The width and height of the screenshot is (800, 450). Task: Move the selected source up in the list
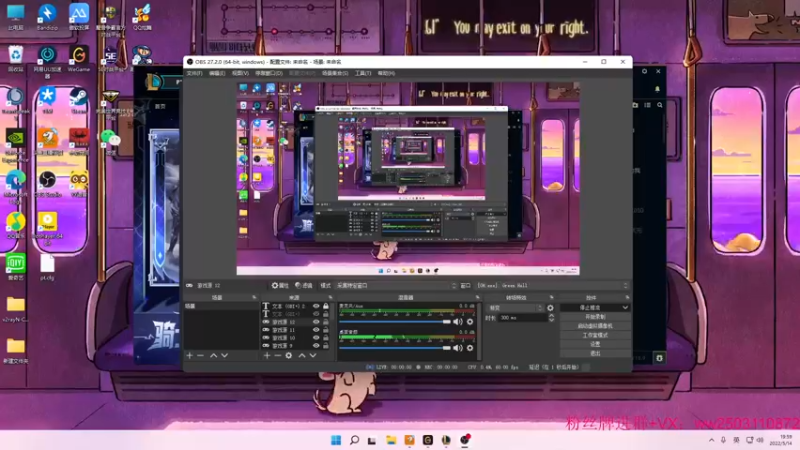(302, 356)
